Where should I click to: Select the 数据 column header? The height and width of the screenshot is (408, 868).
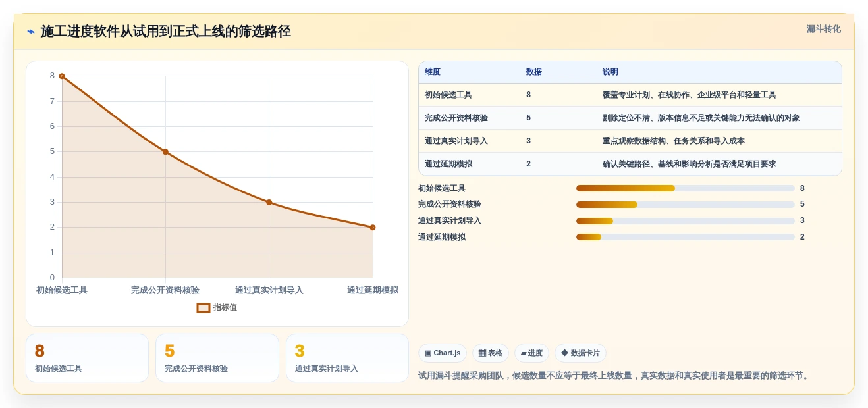tap(534, 72)
